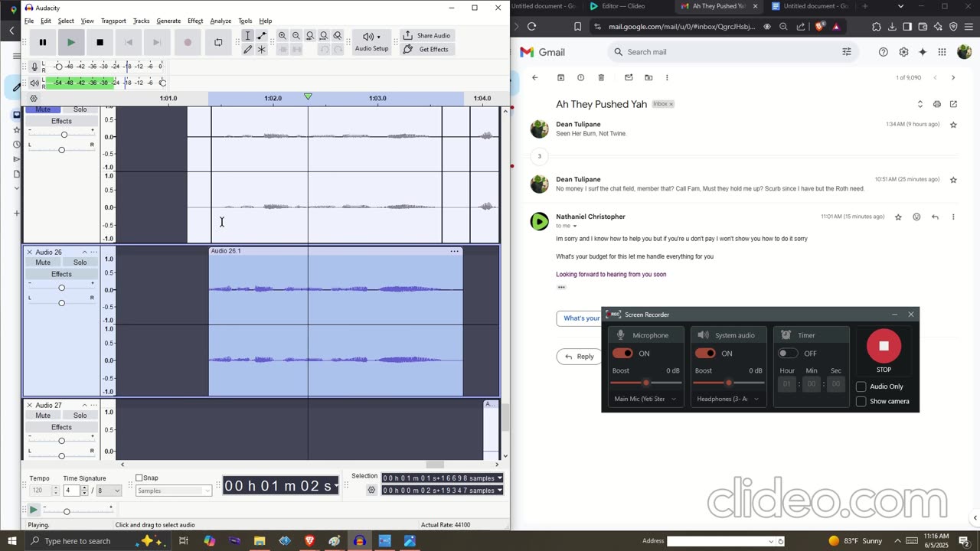Viewport: 980px width, 551px height.
Task: Open the Audio 26.1 clip options menu
Action: point(454,251)
